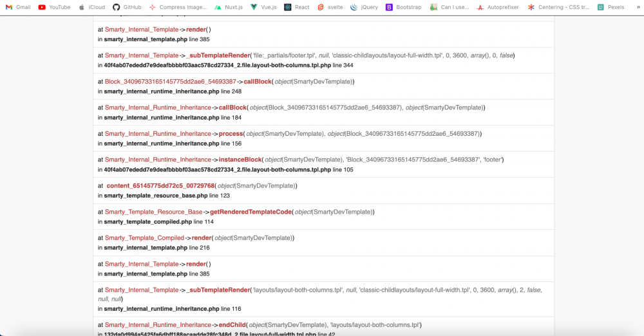Click the instanceBlock method name
The image size is (644, 336).
[240, 160]
